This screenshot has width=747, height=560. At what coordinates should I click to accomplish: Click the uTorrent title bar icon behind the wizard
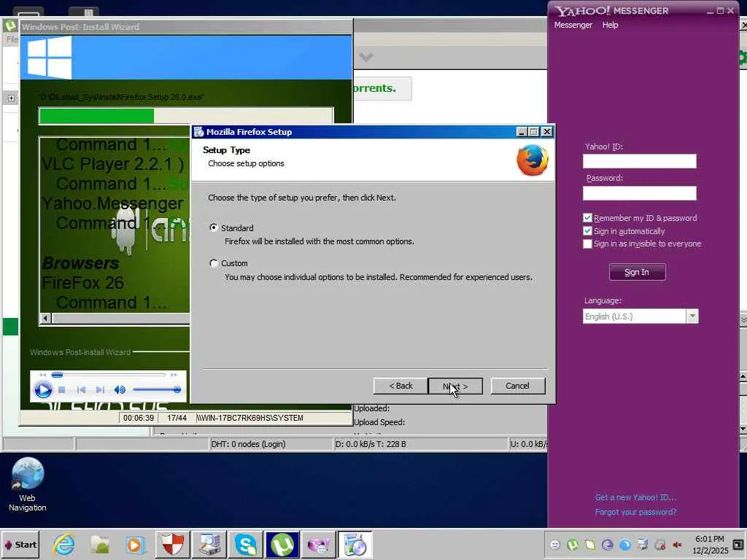10,26
